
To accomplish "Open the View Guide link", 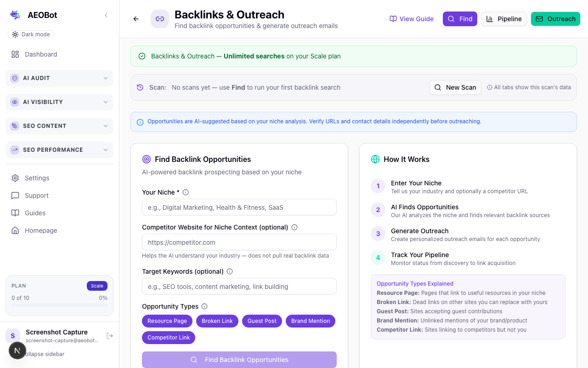I will coord(412,19).
